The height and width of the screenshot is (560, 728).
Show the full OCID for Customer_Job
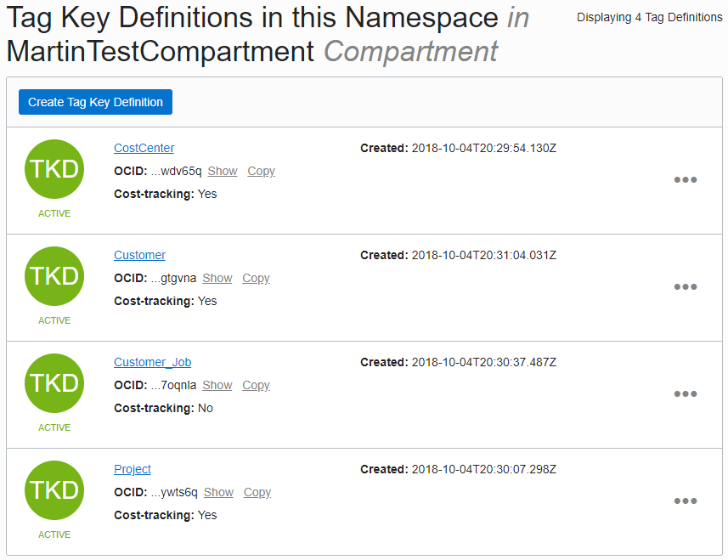click(x=217, y=385)
